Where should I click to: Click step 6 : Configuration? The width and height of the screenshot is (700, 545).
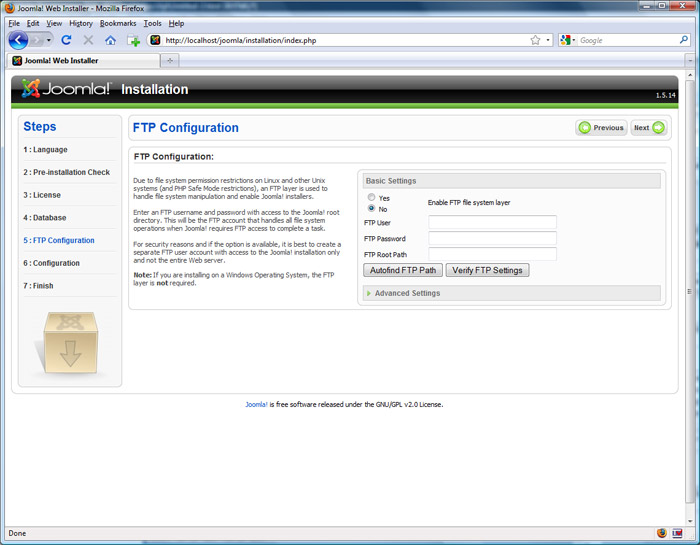[x=51, y=263]
